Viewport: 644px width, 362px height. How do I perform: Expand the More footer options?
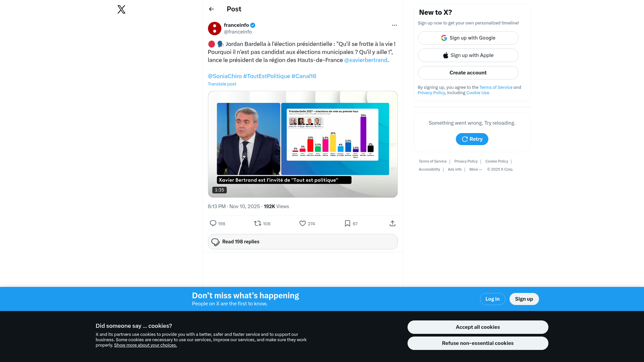[x=476, y=169]
